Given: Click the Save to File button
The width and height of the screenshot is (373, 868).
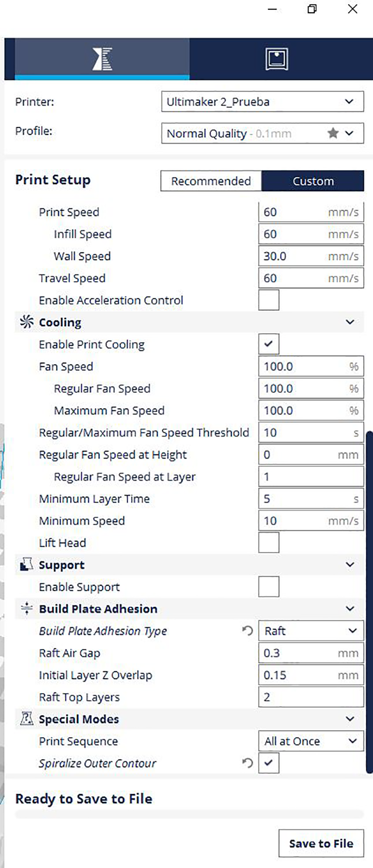Looking at the screenshot, I should tap(321, 843).
